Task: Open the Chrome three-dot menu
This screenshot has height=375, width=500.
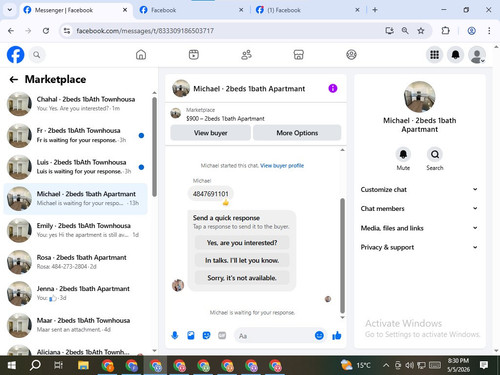Action: click(489, 31)
